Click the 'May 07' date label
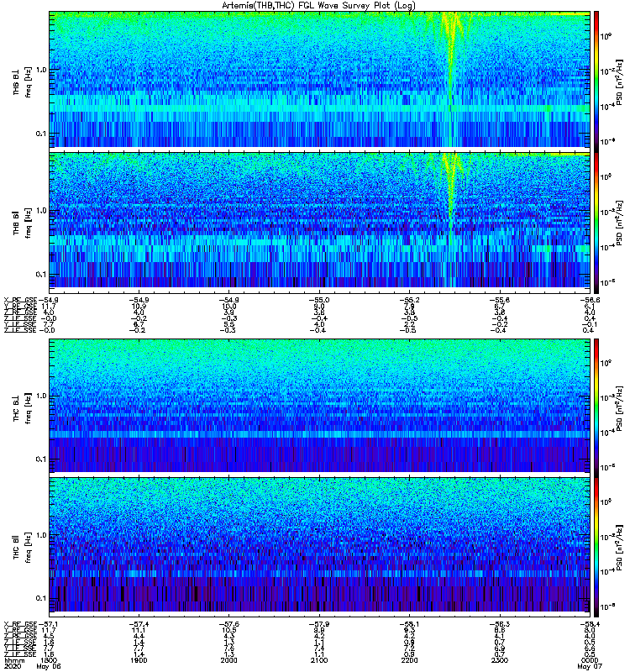This screenshot has width=630, height=672. pos(590,666)
